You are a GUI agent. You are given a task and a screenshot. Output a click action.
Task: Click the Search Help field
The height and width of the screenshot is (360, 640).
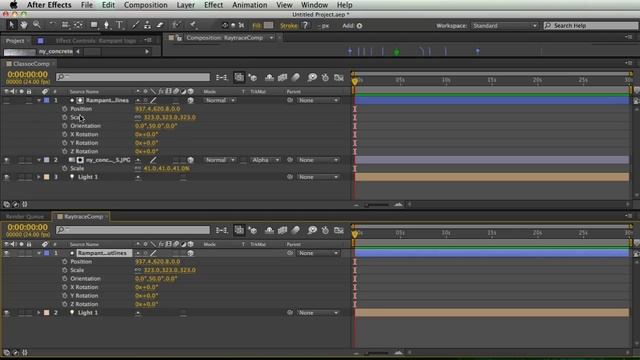[x=591, y=25]
